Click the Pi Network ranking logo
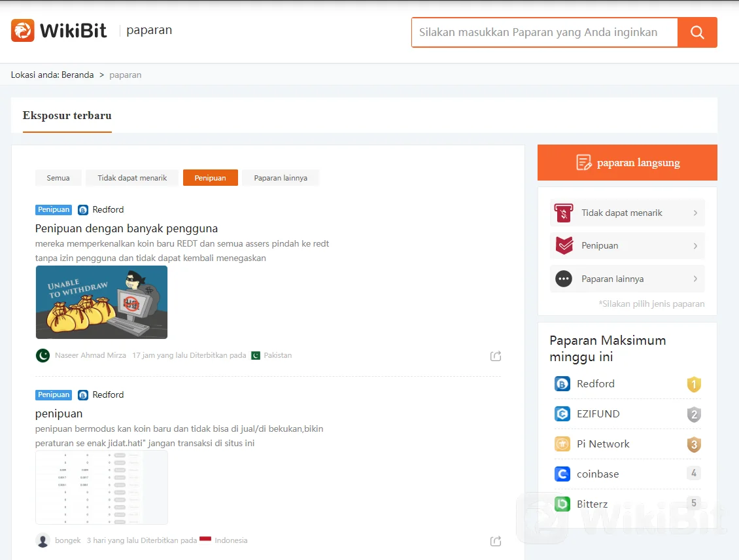This screenshot has height=560, width=739. coord(562,444)
